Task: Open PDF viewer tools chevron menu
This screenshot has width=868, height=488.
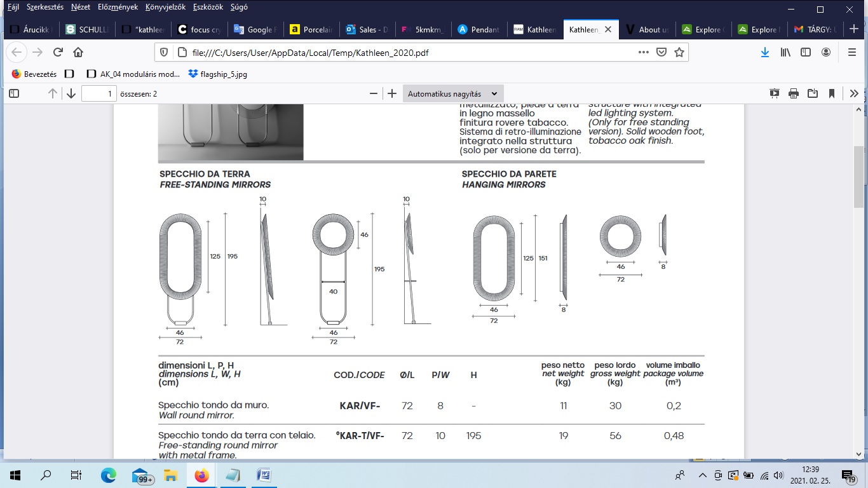Action: pos(855,93)
